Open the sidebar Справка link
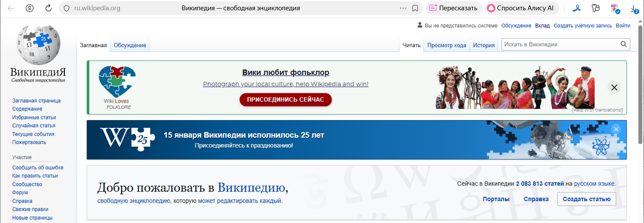644x223 pixels. (x=23, y=201)
